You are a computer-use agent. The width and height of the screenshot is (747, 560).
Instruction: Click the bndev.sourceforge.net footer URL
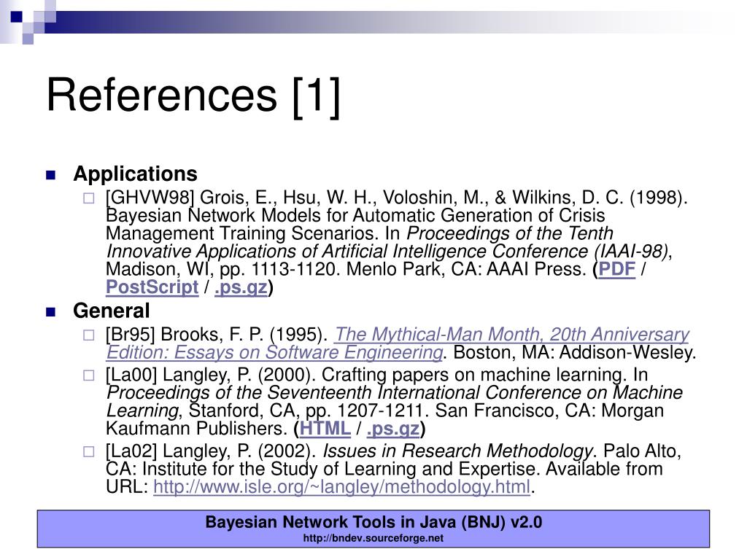point(373,539)
